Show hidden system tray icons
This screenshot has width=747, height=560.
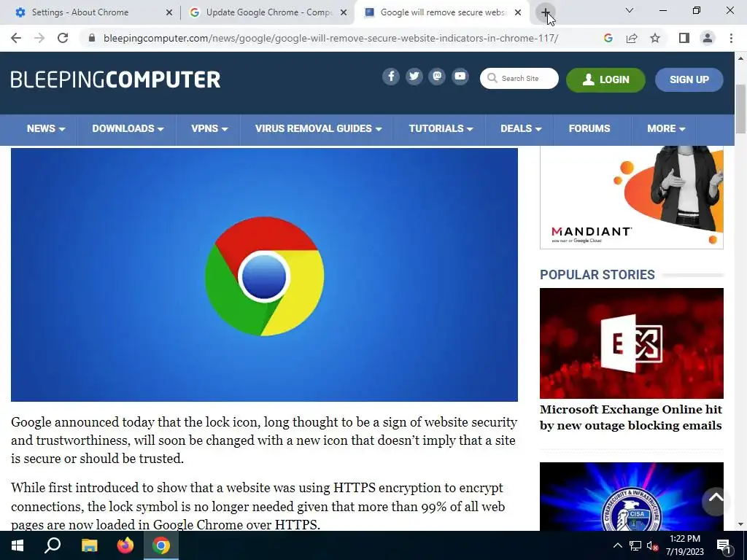click(x=617, y=545)
